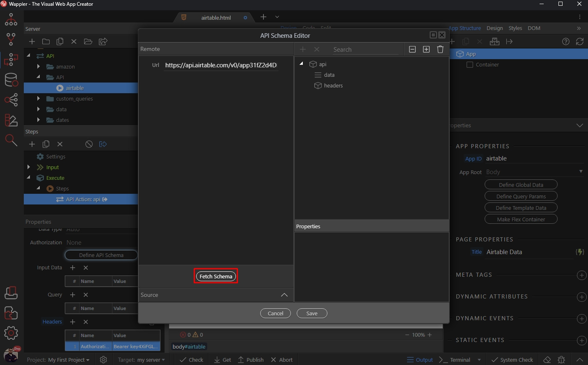Screen dimensions: 588x365
Task: Open the Git source control sidebar icon
Action: (x=11, y=39)
